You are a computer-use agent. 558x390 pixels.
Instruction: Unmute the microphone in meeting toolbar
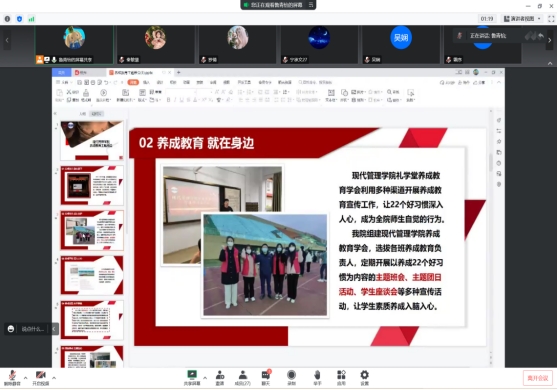coord(12,378)
